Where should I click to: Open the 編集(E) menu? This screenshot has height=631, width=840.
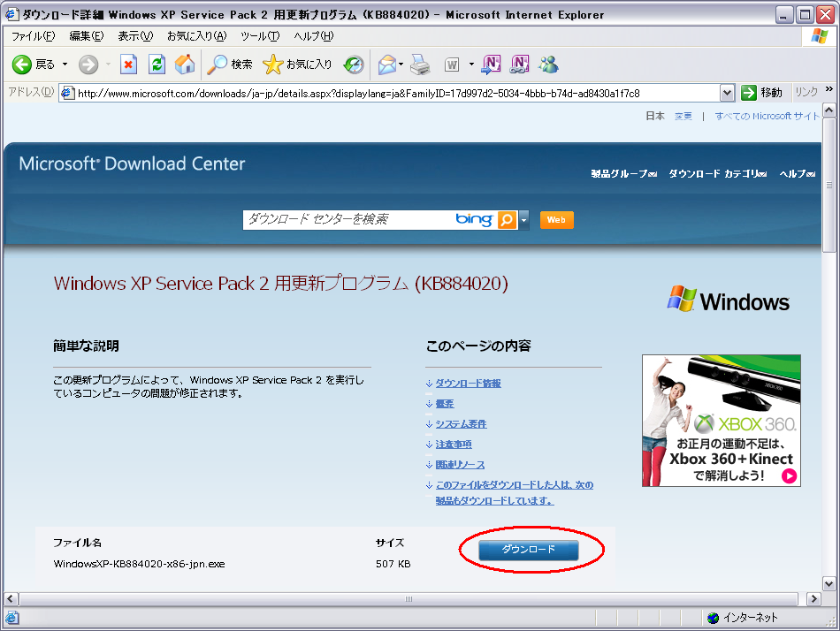click(x=87, y=36)
